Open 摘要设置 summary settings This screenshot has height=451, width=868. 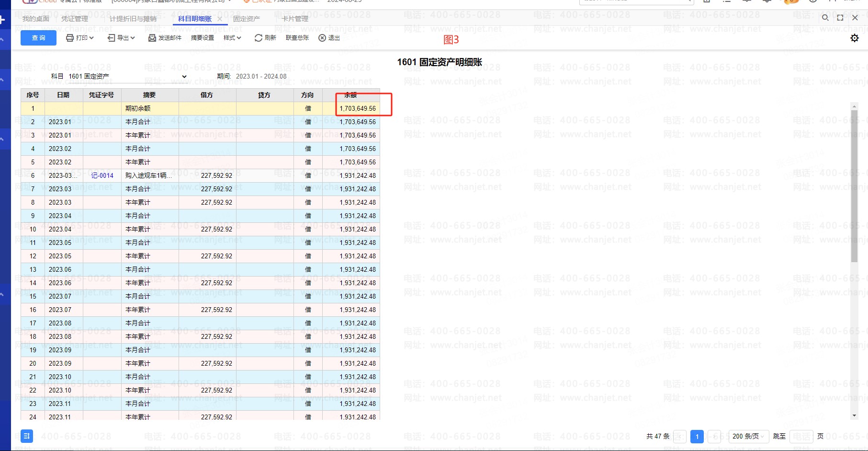pyautogui.click(x=203, y=38)
